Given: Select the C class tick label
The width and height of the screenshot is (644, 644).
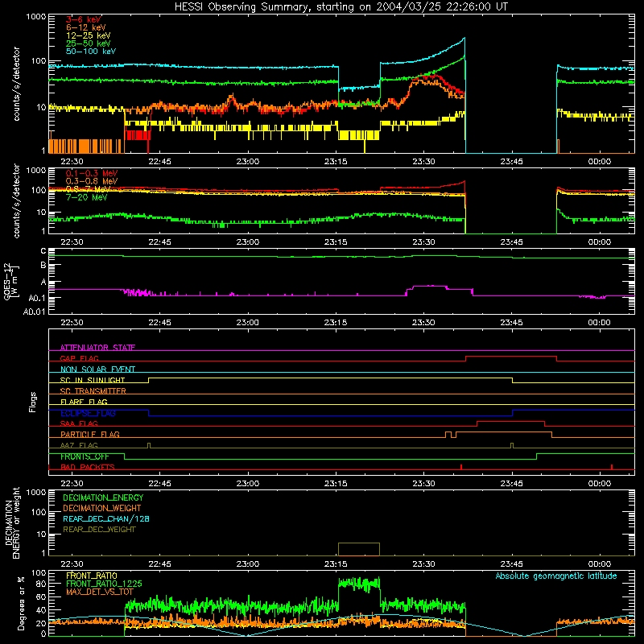Looking at the screenshot, I should [43, 251].
